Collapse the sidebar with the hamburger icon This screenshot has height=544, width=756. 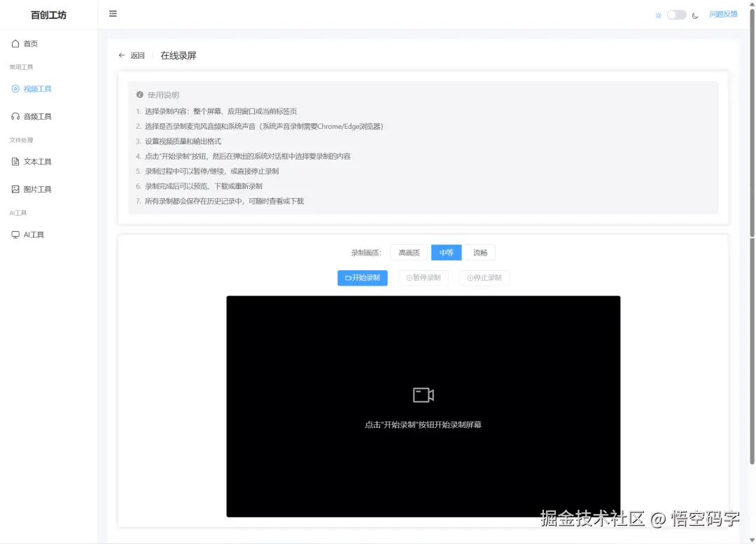coord(113,13)
